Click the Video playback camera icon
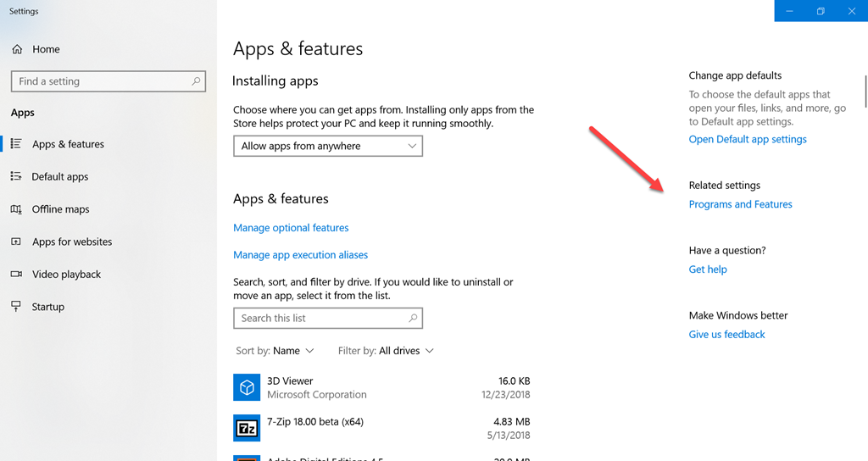This screenshot has width=868, height=461. [x=16, y=274]
